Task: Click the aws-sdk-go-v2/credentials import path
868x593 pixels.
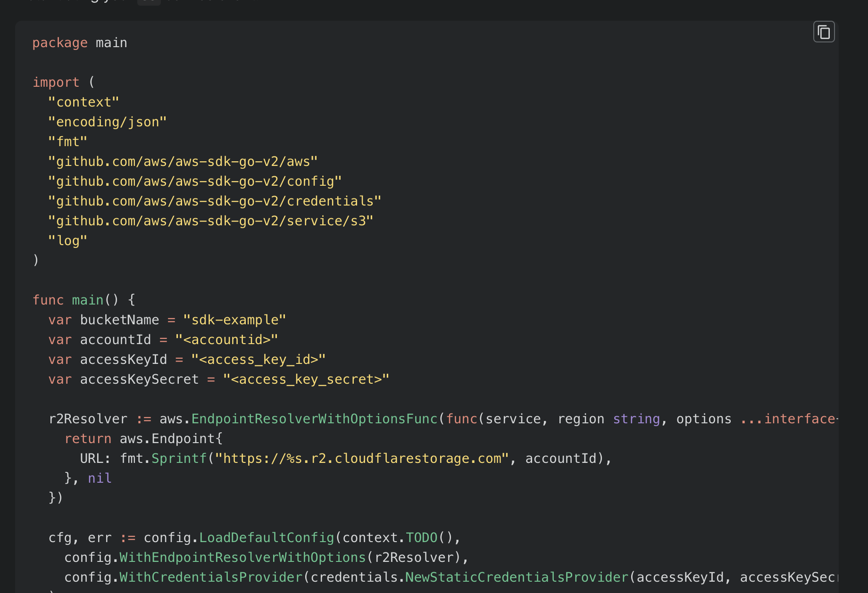Action: pyautogui.click(x=215, y=201)
